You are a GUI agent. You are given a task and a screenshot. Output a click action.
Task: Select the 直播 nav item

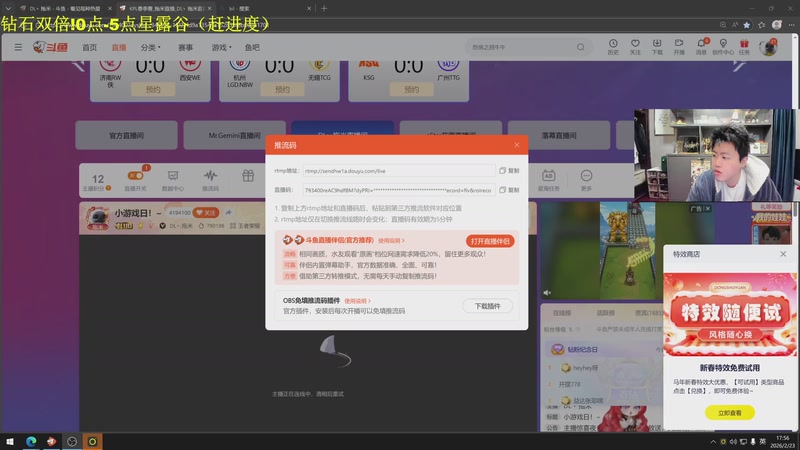click(x=119, y=47)
